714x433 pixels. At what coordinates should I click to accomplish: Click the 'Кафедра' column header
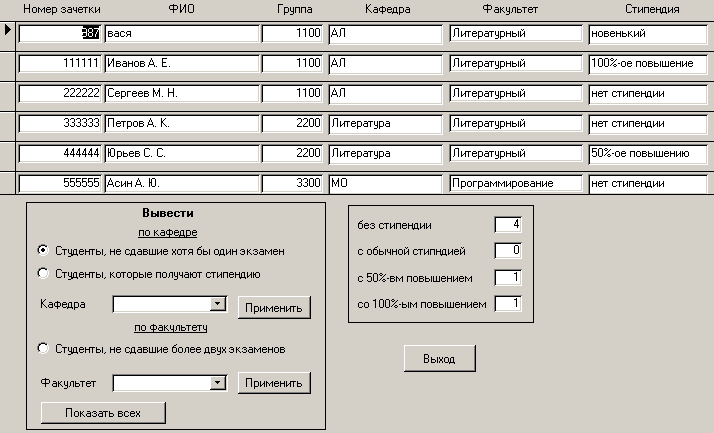[x=388, y=9]
